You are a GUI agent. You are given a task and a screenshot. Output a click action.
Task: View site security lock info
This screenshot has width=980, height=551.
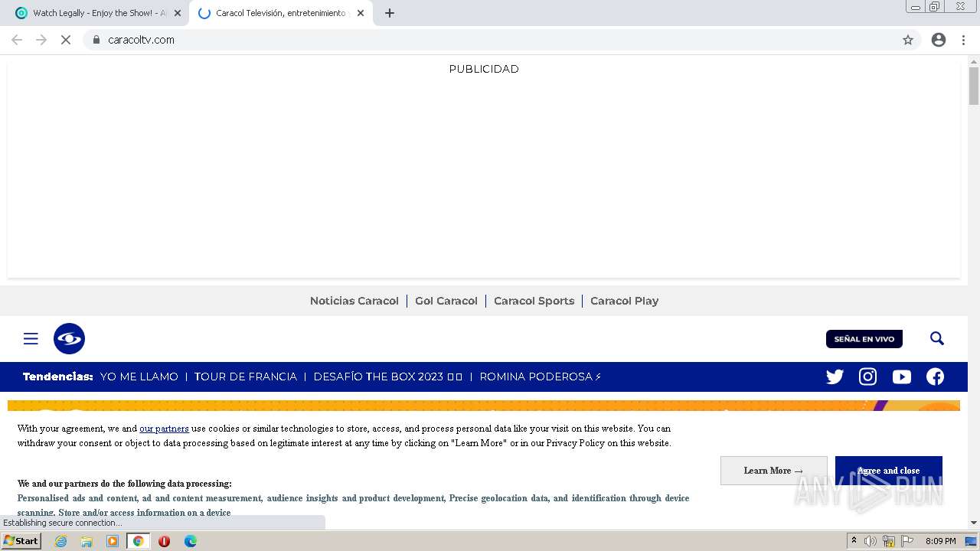click(96, 40)
